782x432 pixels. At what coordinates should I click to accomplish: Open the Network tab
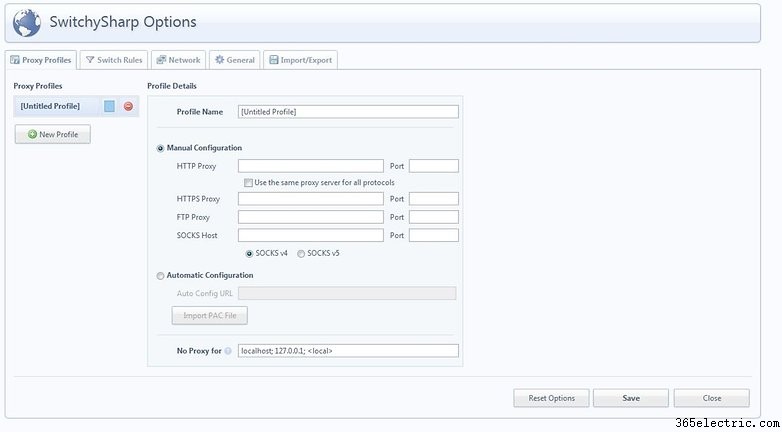178,60
